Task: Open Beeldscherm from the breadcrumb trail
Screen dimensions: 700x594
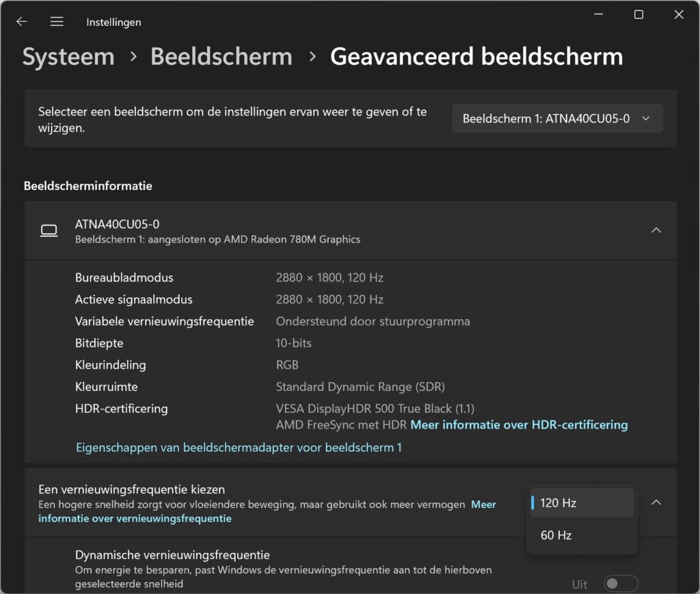Action: coord(221,57)
